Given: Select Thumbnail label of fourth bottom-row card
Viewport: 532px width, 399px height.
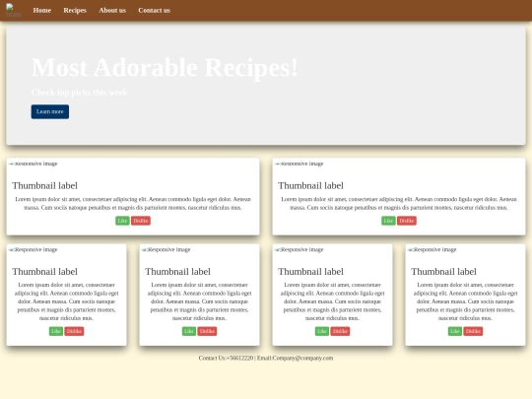Looking at the screenshot, I should pyautogui.click(x=443, y=272).
